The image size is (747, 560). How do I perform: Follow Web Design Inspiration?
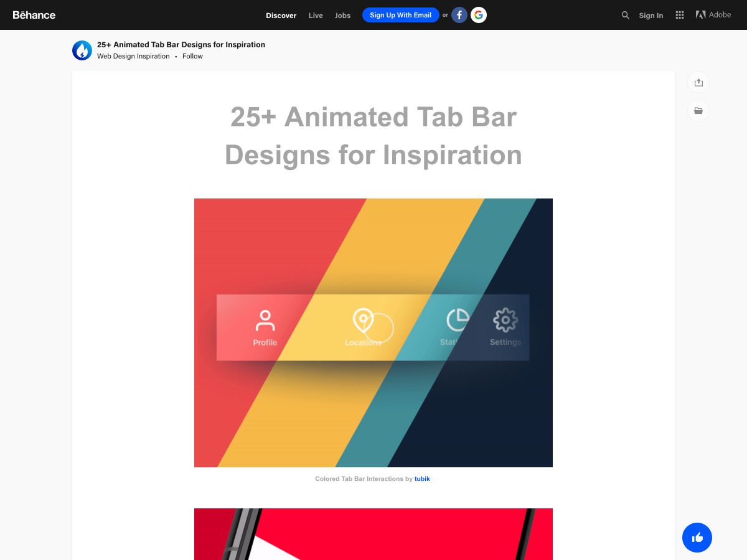tap(192, 56)
